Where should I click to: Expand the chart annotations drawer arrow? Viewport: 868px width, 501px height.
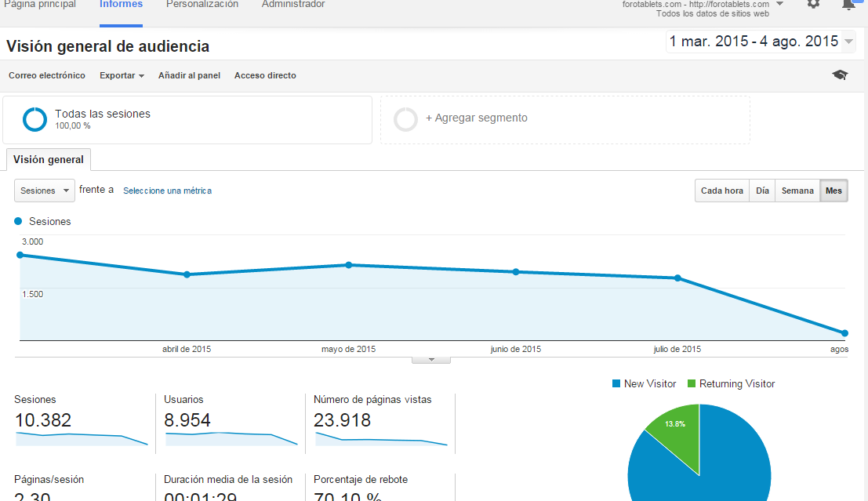point(431,360)
